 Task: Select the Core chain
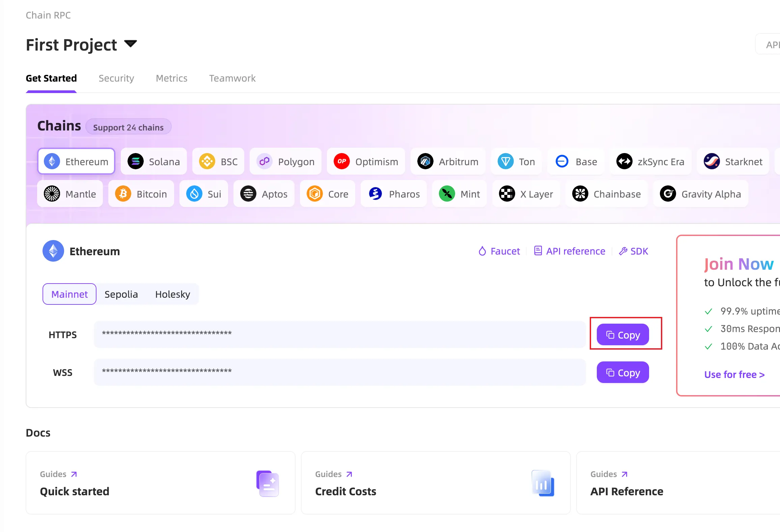coord(327,194)
